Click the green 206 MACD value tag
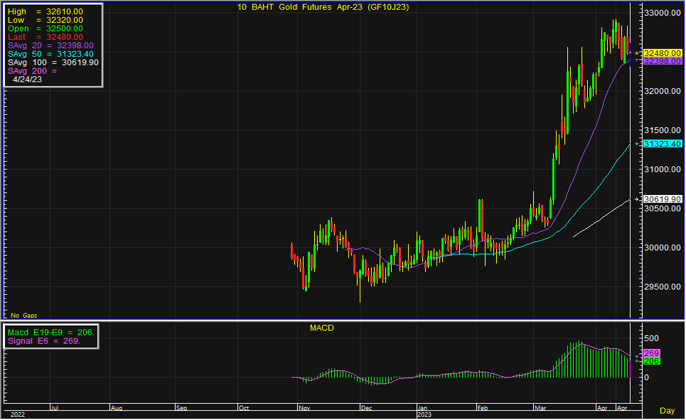 651,362
